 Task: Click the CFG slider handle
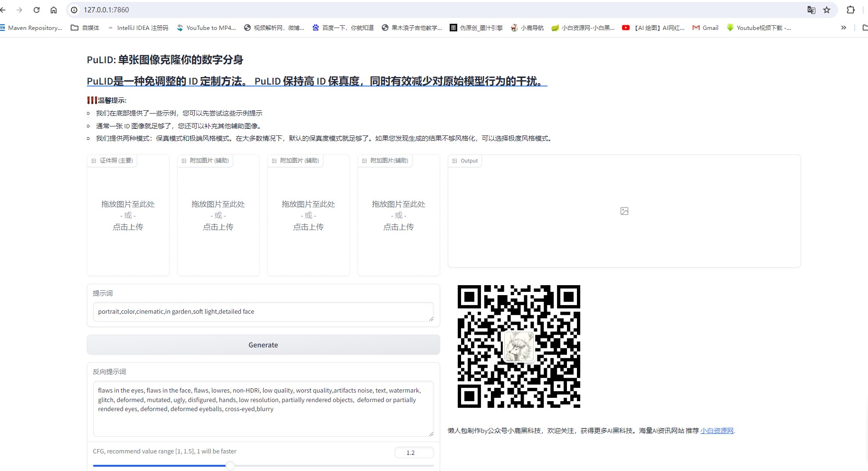230,466
